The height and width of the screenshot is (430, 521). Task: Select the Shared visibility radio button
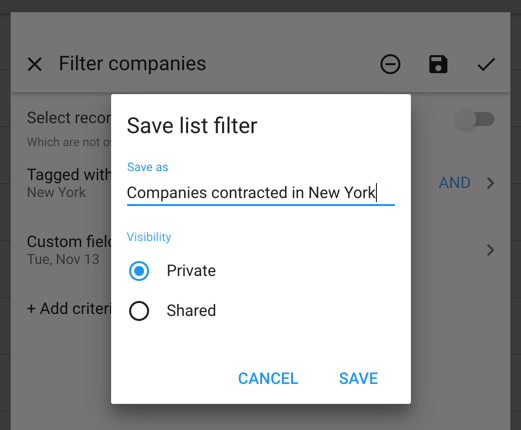point(139,311)
